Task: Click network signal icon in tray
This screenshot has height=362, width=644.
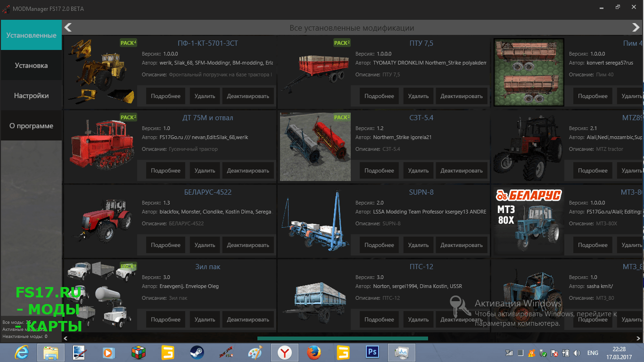Action: coord(509,353)
